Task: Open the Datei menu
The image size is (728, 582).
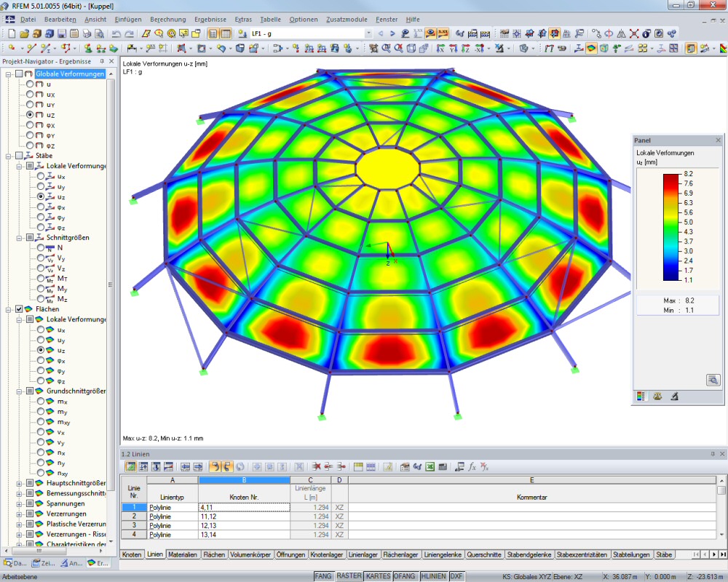Action: [28, 20]
